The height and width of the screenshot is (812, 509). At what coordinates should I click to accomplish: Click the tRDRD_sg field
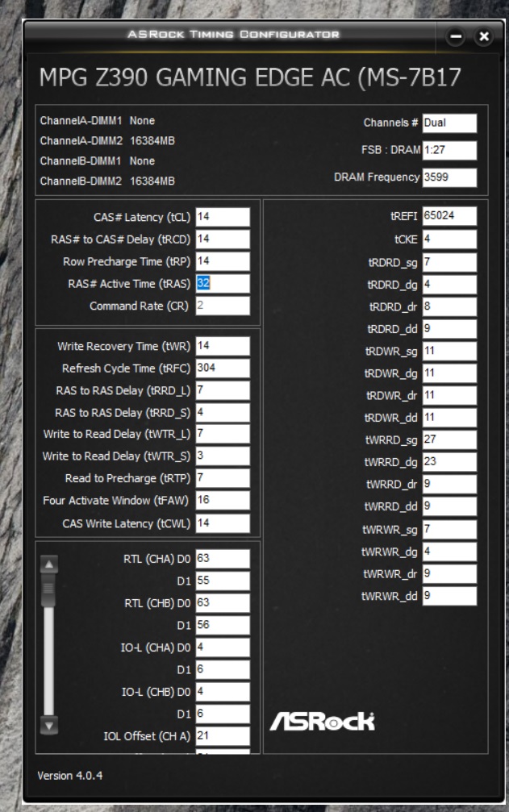pyautogui.click(x=449, y=263)
